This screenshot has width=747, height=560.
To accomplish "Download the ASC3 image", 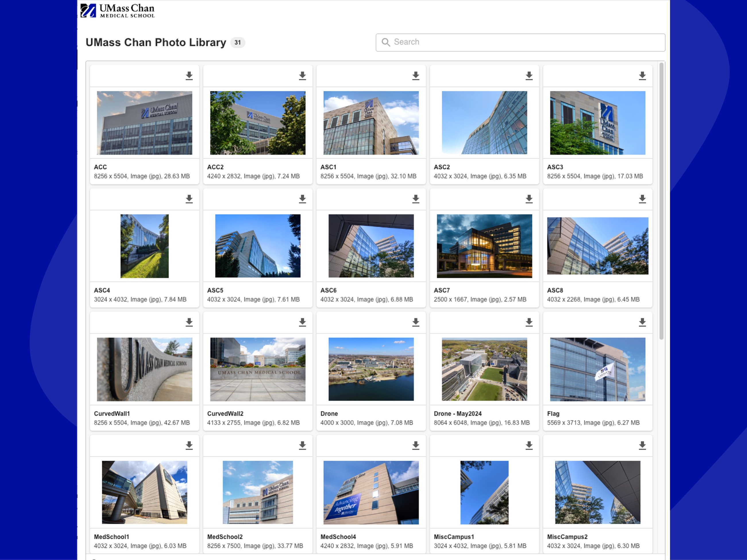I will click(x=643, y=76).
